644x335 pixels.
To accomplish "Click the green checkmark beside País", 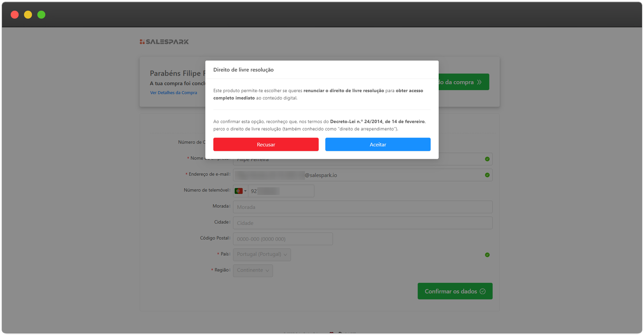I will pos(487,255).
